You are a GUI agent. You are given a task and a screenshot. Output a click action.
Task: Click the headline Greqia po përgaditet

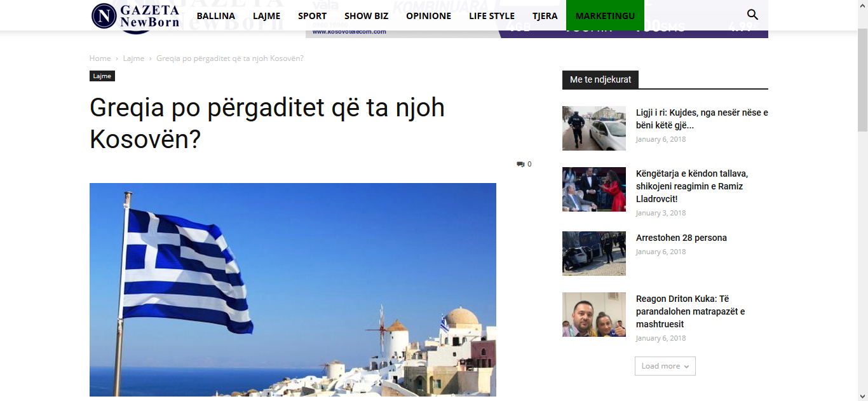[x=267, y=123]
